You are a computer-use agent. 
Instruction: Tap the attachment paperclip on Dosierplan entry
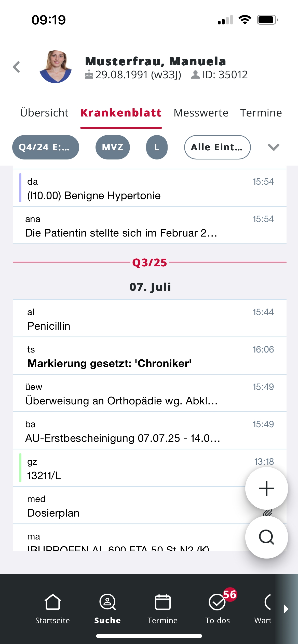tap(267, 513)
